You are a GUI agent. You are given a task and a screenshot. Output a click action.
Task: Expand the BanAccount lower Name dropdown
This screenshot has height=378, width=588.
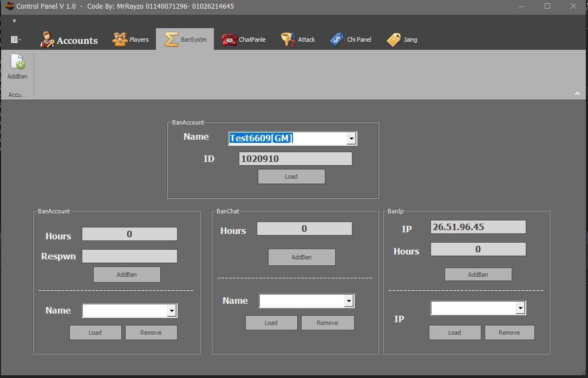pos(172,310)
